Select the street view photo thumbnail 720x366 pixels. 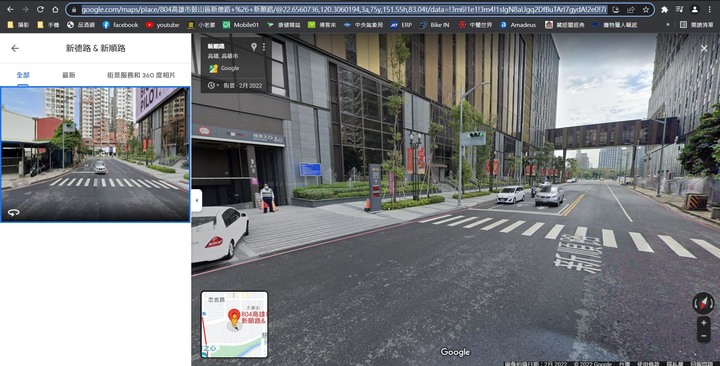[95, 154]
